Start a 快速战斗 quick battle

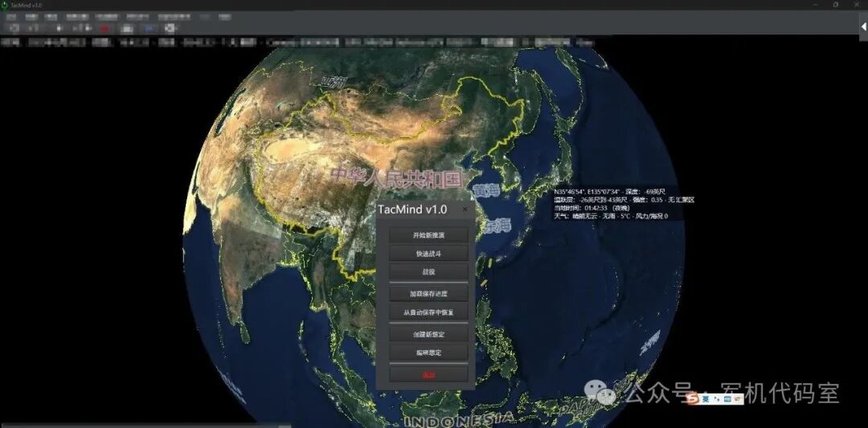click(x=429, y=253)
